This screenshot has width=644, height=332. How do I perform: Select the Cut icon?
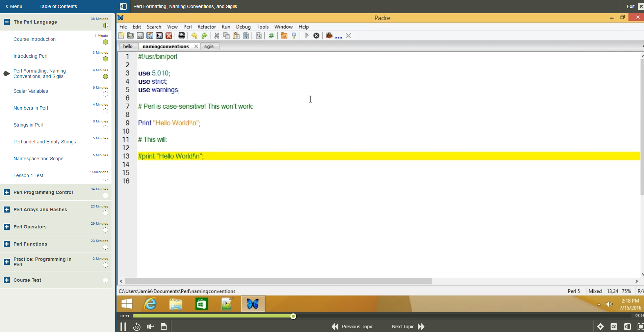(x=217, y=35)
